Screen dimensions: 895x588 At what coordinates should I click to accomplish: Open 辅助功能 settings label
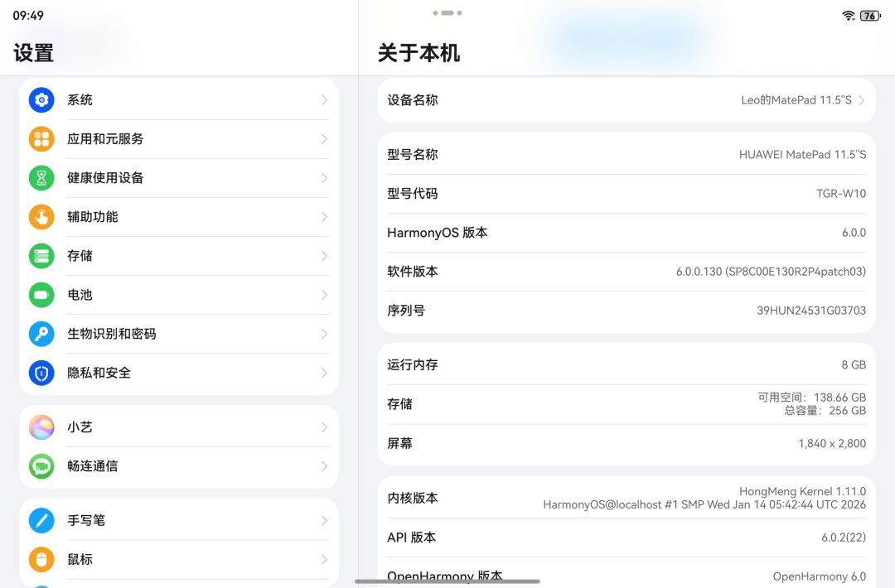[93, 217]
